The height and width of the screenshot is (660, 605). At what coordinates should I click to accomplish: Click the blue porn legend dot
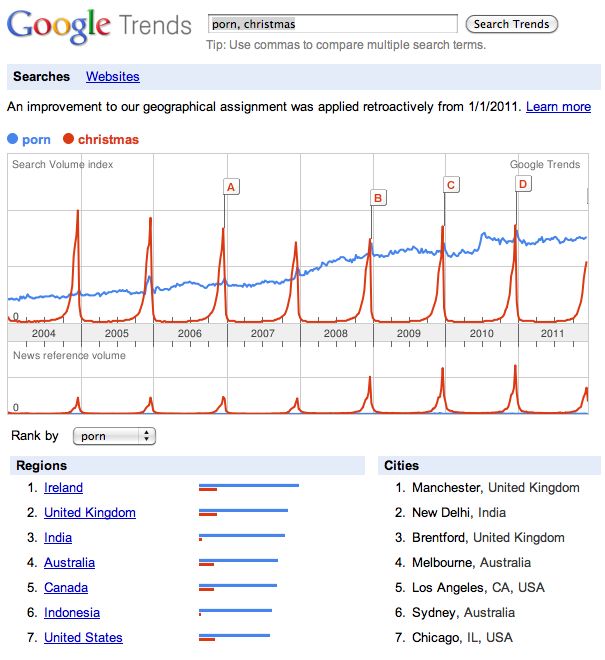(x=12, y=139)
